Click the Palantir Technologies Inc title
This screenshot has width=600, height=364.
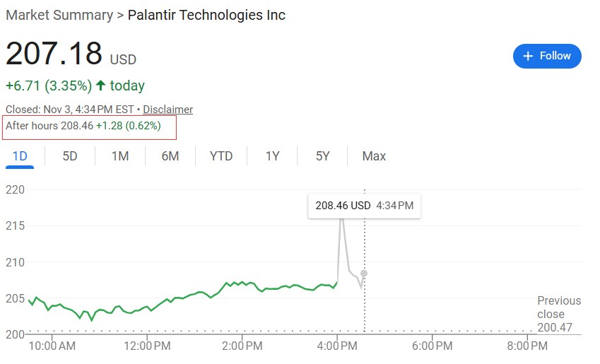point(206,15)
